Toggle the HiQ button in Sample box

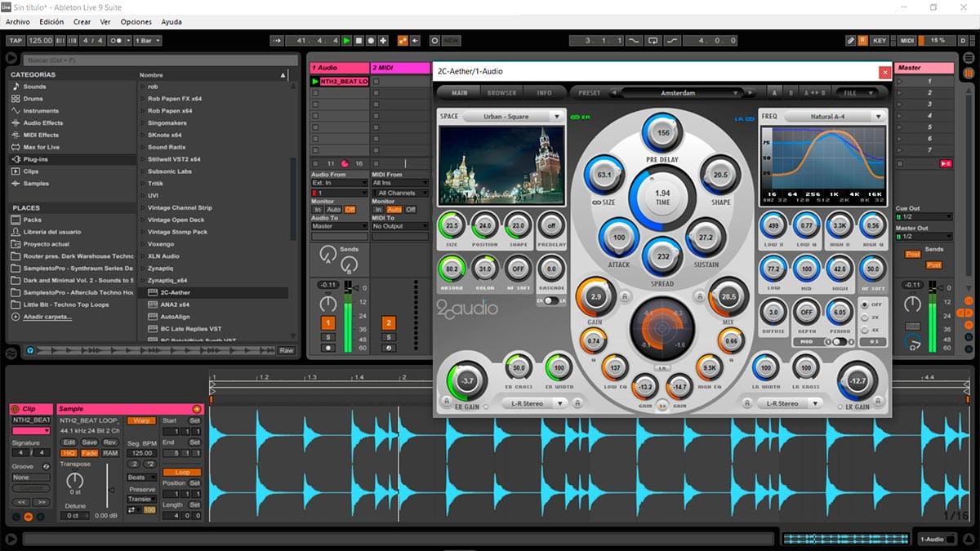click(69, 453)
